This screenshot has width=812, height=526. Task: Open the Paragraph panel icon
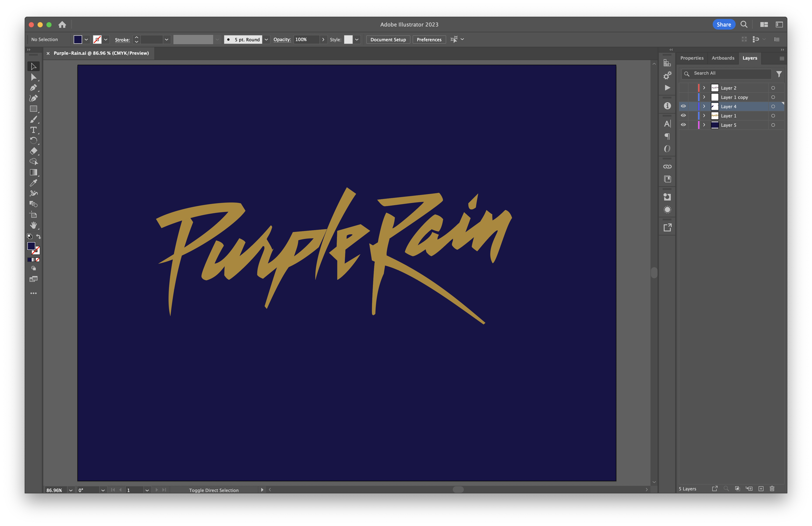pos(667,136)
